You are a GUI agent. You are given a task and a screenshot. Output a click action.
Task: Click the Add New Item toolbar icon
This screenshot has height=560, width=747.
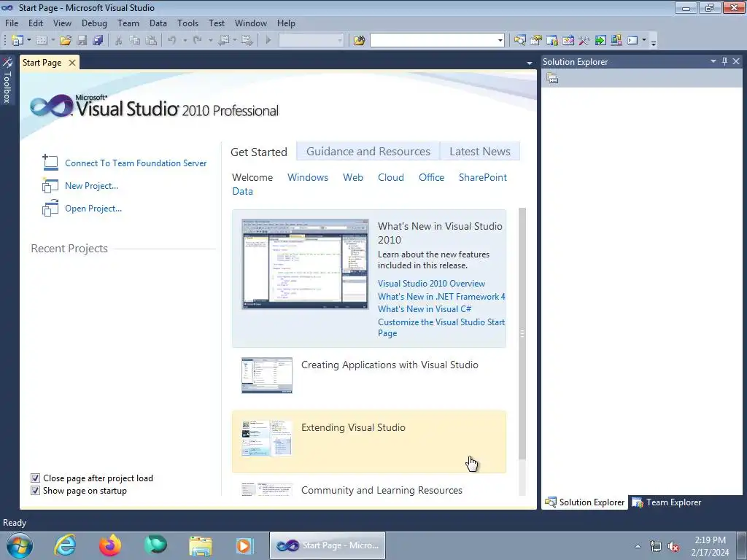coord(42,41)
